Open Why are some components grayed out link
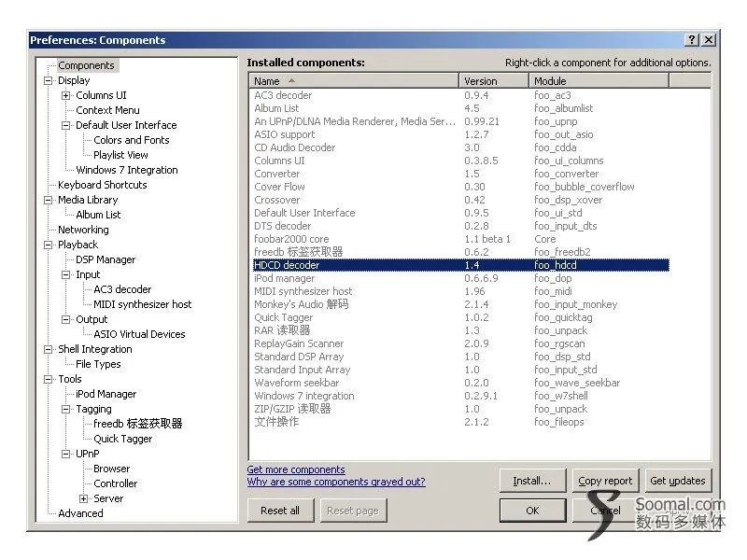This screenshot has width=747, height=560. [x=336, y=482]
